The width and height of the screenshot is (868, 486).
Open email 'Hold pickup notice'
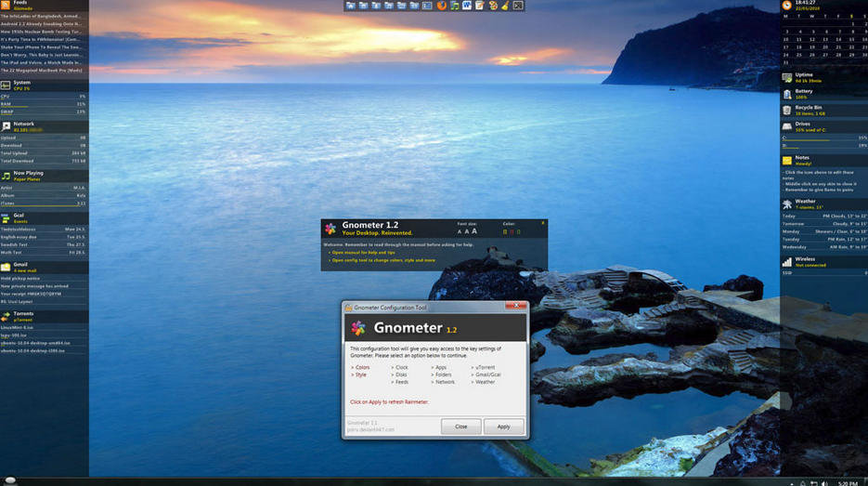tap(20, 278)
